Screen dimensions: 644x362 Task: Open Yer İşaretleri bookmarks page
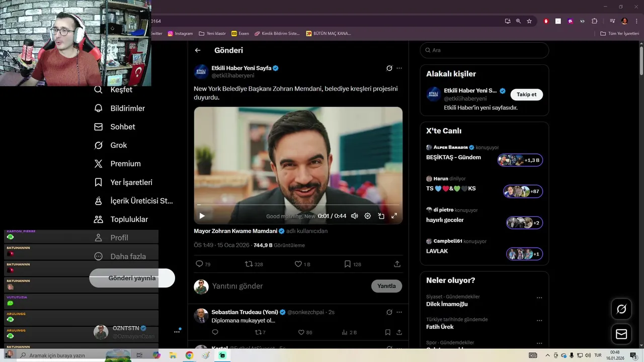coord(123,183)
